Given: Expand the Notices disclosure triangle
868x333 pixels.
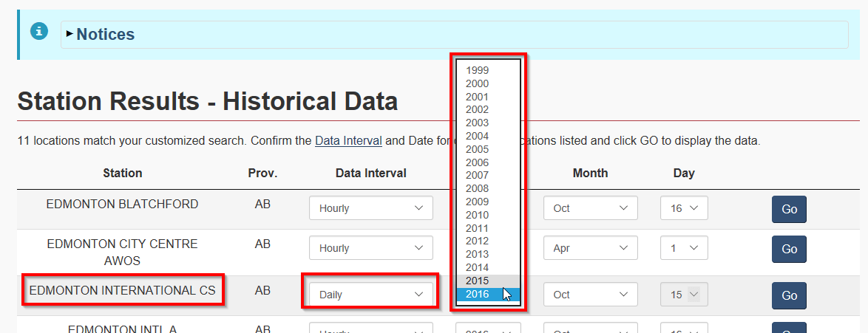Looking at the screenshot, I should click(69, 34).
